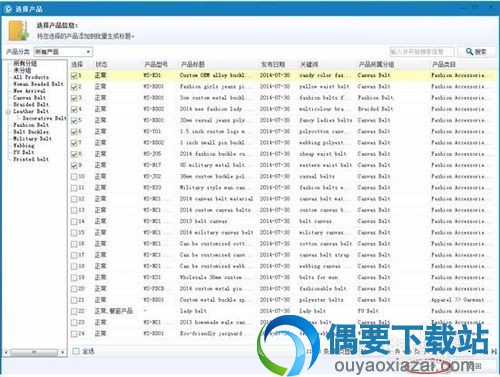Select Decorative Belt in the tree
The image size is (500, 377).
[x=44, y=118]
